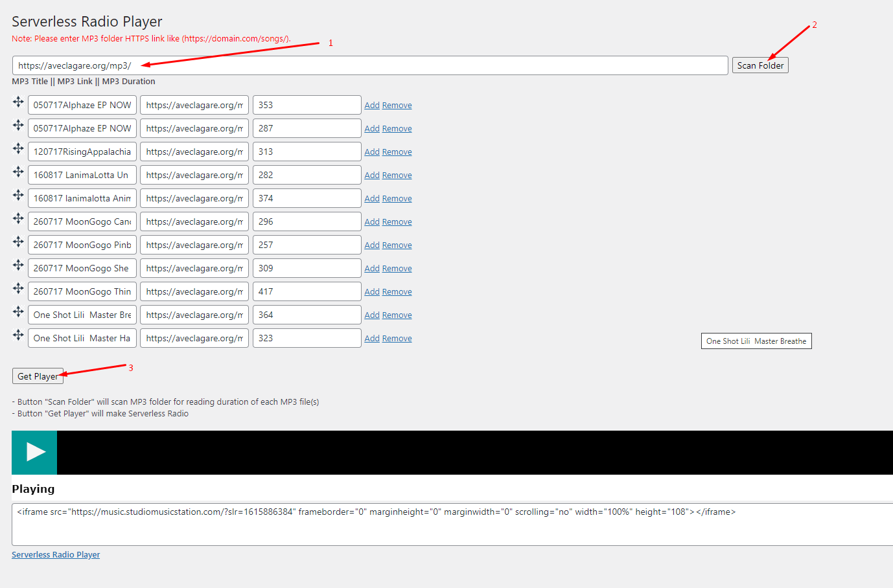Viewport: 893px width, 588px height.
Task: Click the drag handle for 260717 MoonGogo She
Action: pyautogui.click(x=18, y=265)
